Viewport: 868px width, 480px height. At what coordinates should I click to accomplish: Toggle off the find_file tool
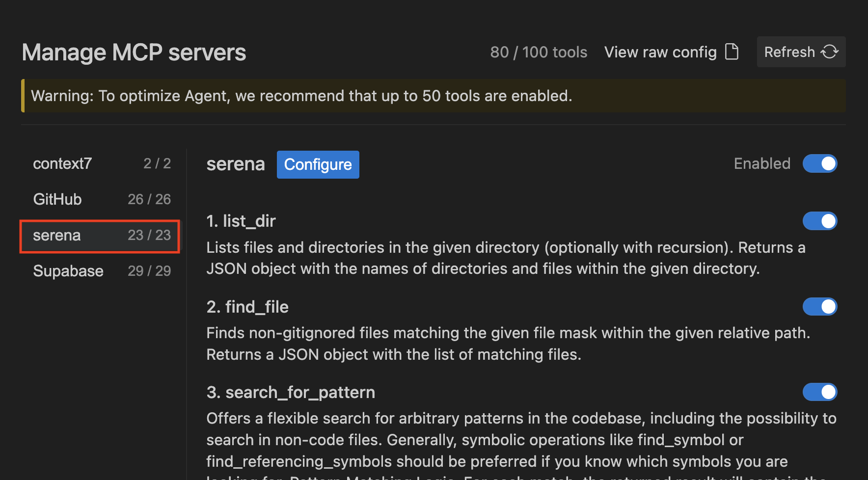pyautogui.click(x=819, y=307)
